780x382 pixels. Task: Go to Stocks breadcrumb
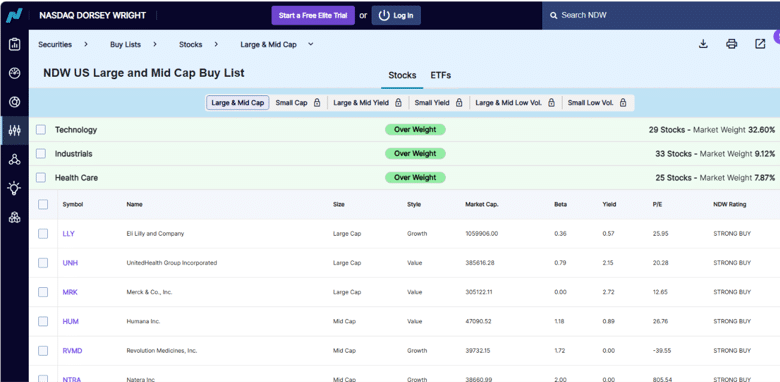pos(191,44)
